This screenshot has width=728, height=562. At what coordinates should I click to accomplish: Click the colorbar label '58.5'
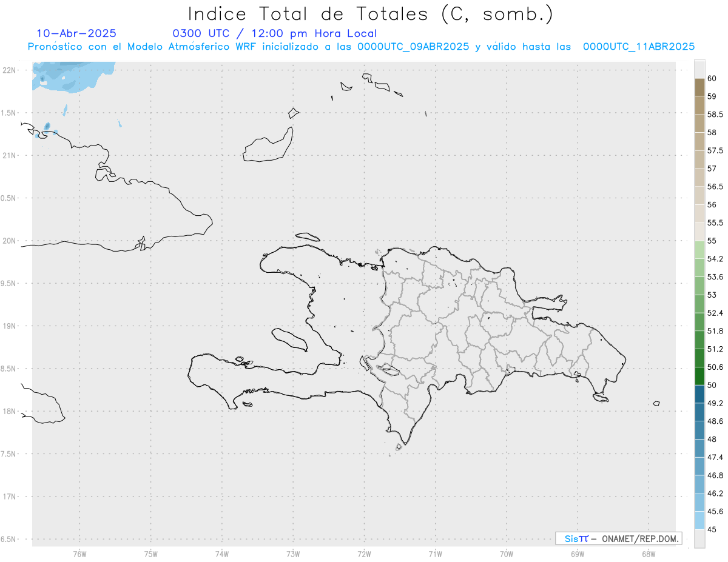click(x=715, y=114)
